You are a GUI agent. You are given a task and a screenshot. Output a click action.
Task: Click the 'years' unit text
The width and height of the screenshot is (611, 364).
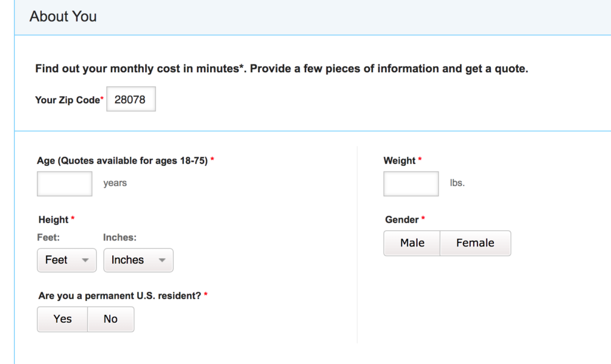click(115, 183)
